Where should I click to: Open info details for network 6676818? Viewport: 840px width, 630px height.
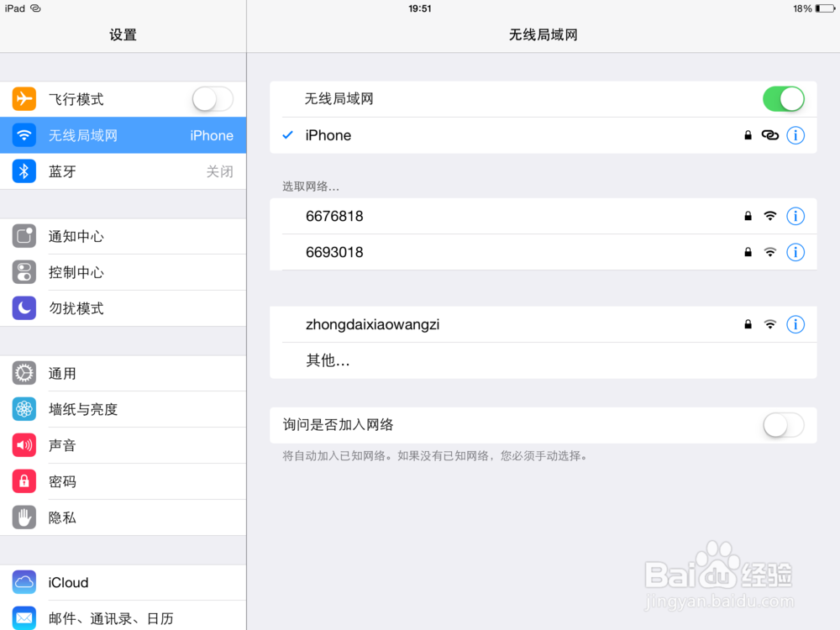point(795,216)
